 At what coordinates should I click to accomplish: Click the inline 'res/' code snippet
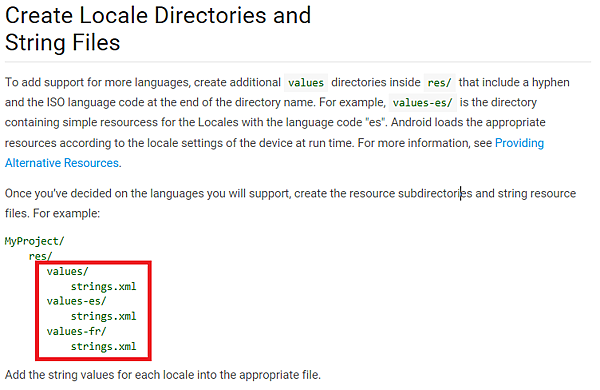pos(439,83)
